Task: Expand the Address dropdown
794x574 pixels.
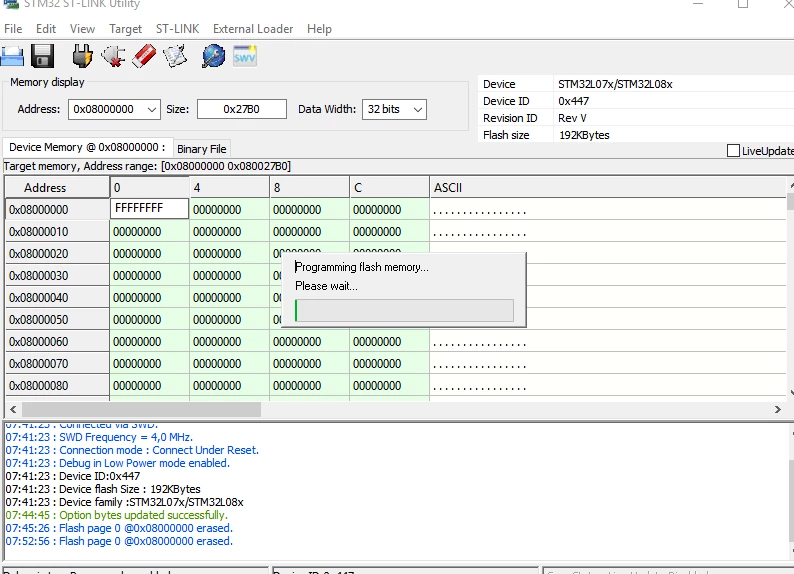Action: (151, 109)
